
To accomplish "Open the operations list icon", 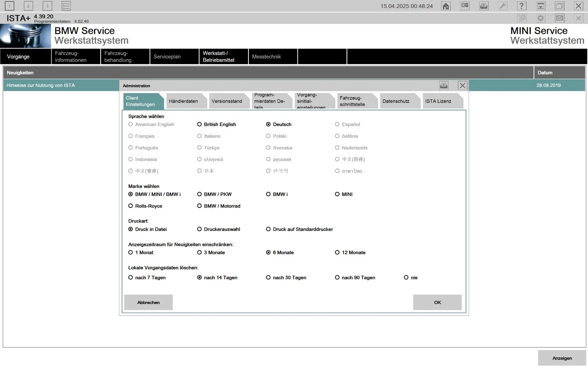I will pos(66,6).
